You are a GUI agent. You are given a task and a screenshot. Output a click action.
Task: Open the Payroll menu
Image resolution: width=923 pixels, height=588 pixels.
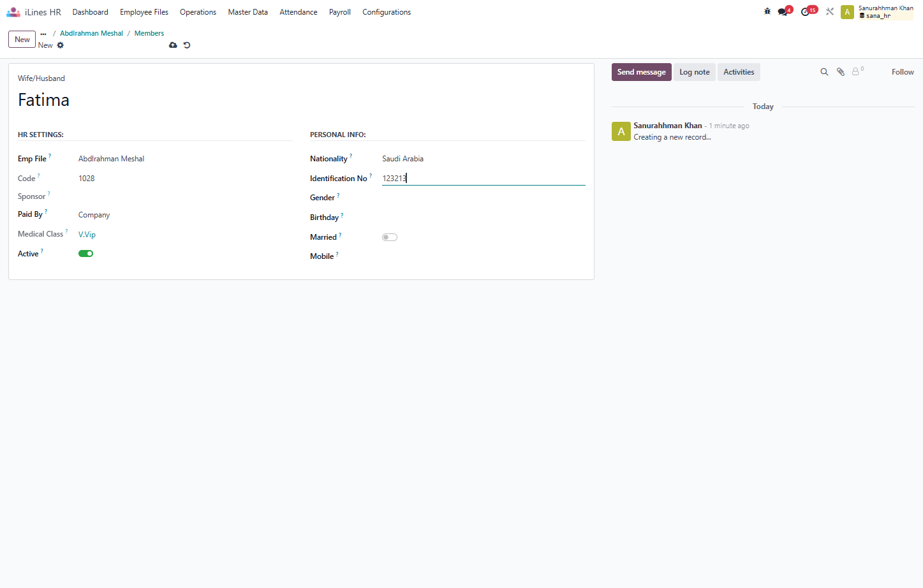pyautogui.click(x=340, y=12)
